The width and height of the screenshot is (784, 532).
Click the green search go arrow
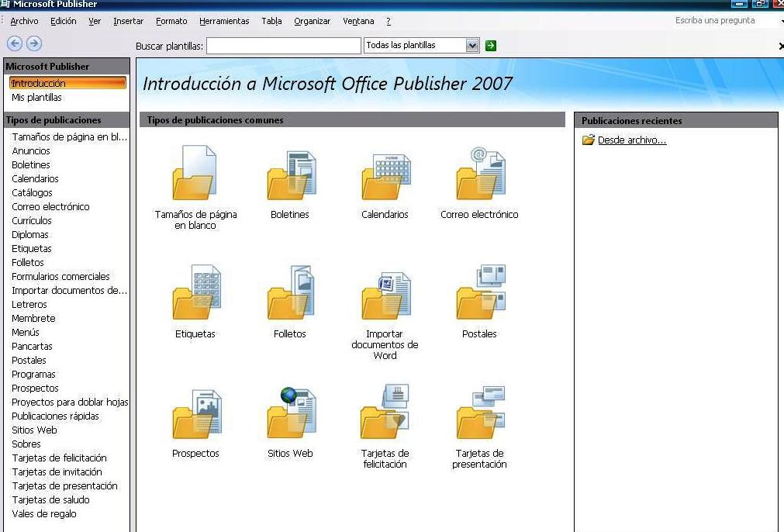[x=491, y=46]
